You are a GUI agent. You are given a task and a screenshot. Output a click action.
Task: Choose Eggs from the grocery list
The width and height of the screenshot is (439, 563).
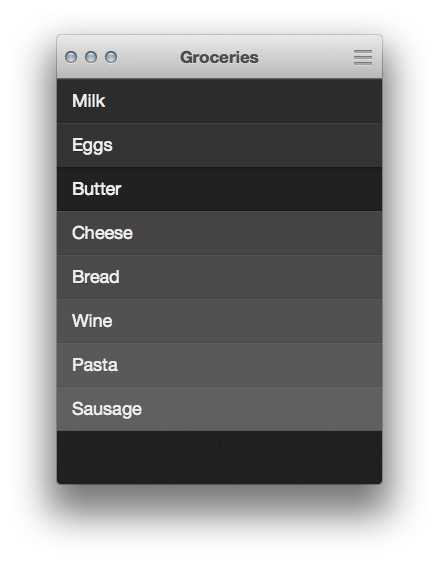click(x=219, y=145)
